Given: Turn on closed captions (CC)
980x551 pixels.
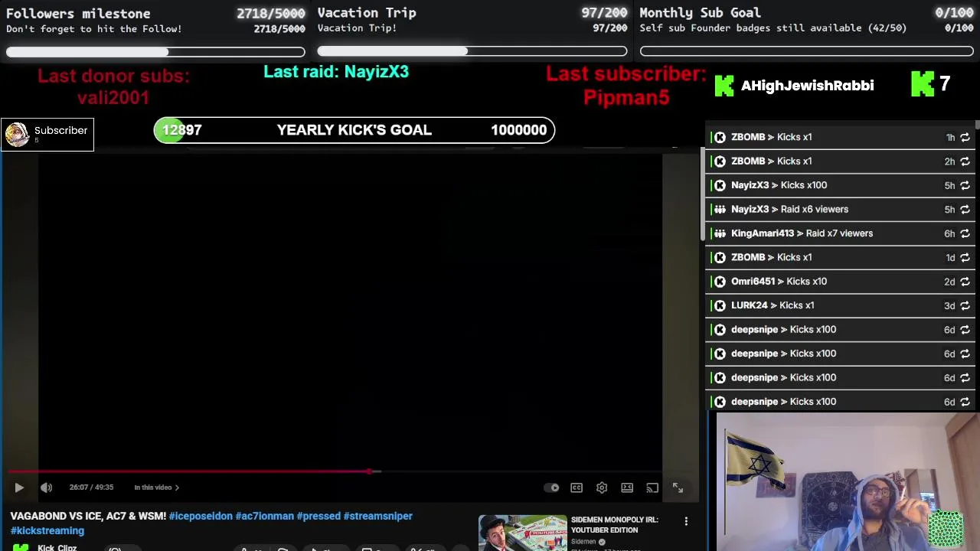Looking at the screenshot, I should tap(577, 487).
